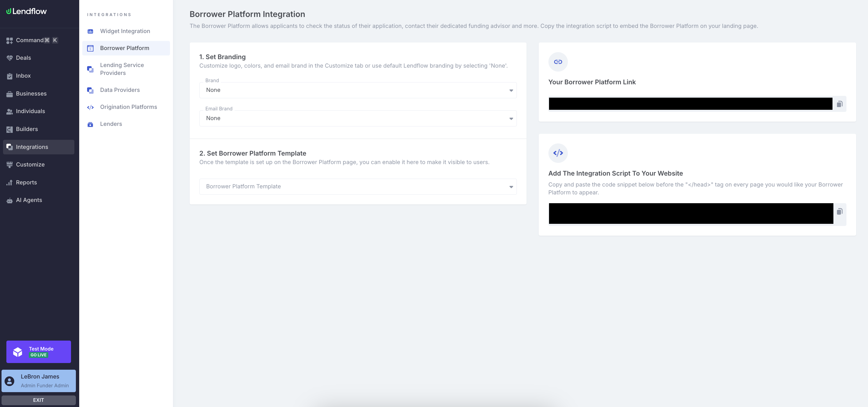Click the Widget Integration icon

click(x=90, y=31)
